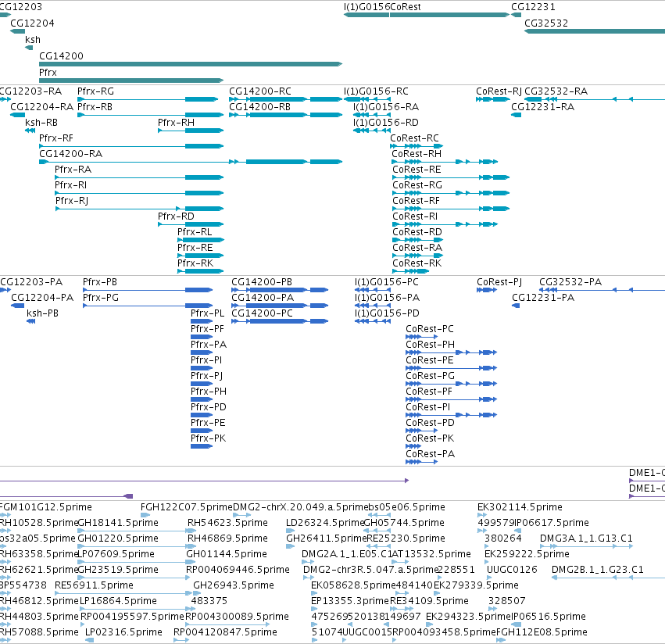Select the ksh-RB transcript label
The height and width of the screenshot is (644, 665).
(41, 123)
